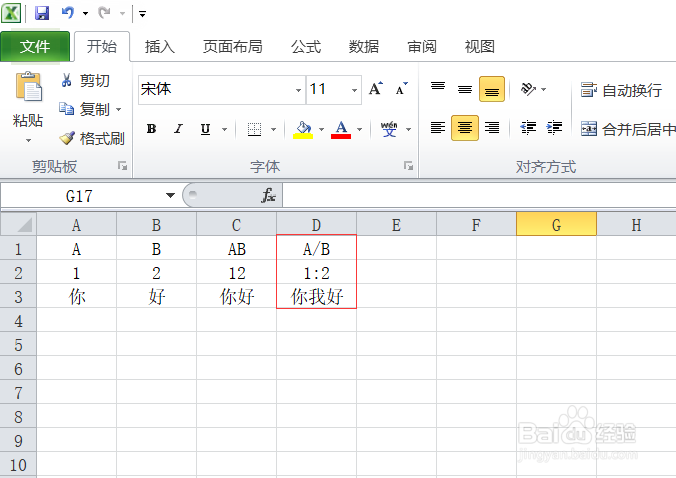The width and height of the screenshot is (676, 478).
Task: Click the phonetic guide wén icon
Action: 389,129
